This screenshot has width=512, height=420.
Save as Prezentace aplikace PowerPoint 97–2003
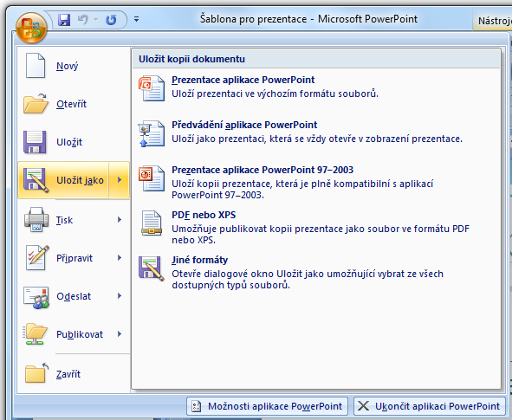click(x=316, y=182)
